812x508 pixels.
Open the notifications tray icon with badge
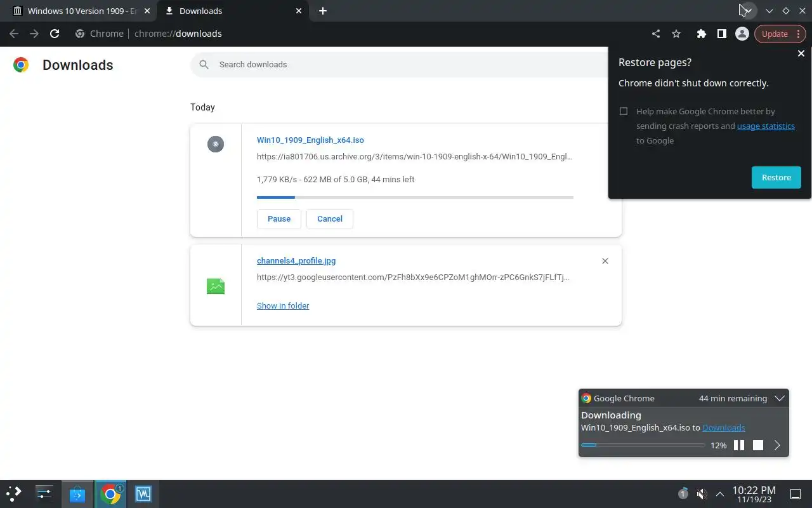click(683, 493)
